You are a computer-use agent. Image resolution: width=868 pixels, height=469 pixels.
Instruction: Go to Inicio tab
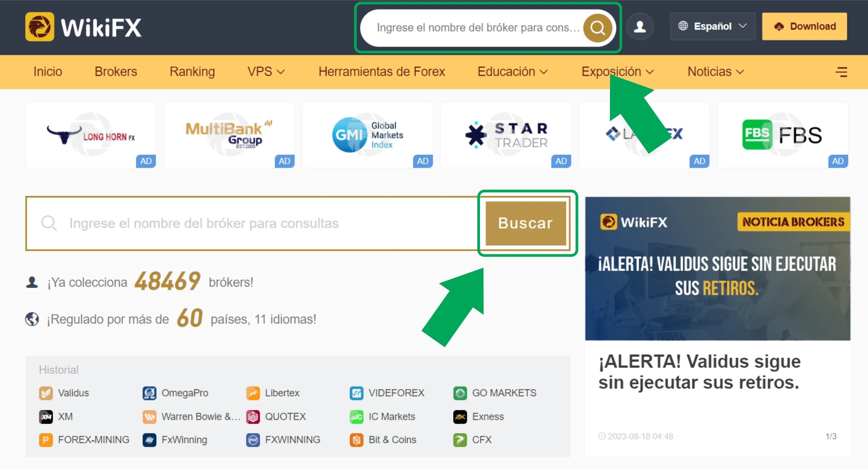coord(48,72)
